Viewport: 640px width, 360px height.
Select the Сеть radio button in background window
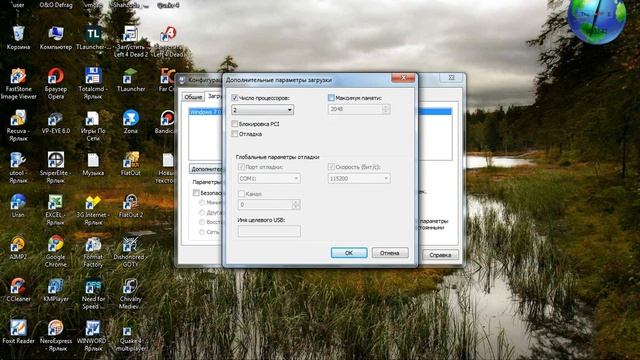coord(202,232)
